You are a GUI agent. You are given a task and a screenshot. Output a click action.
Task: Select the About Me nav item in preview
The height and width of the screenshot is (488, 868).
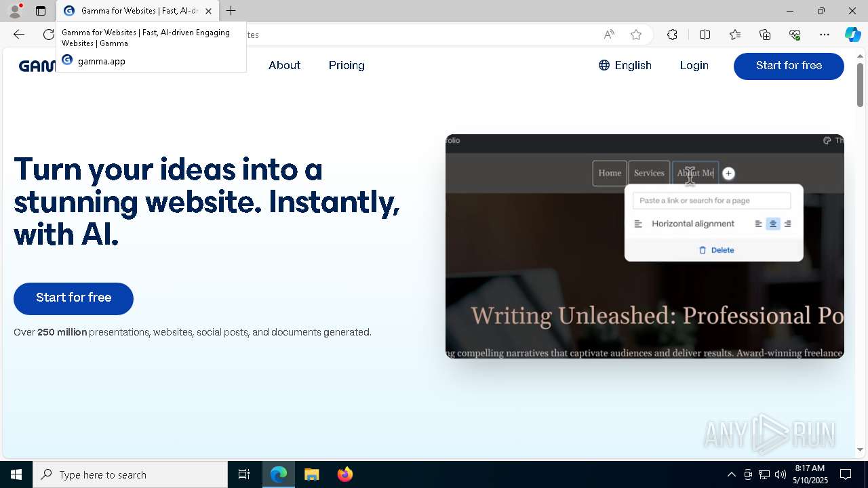coord(695,174)
